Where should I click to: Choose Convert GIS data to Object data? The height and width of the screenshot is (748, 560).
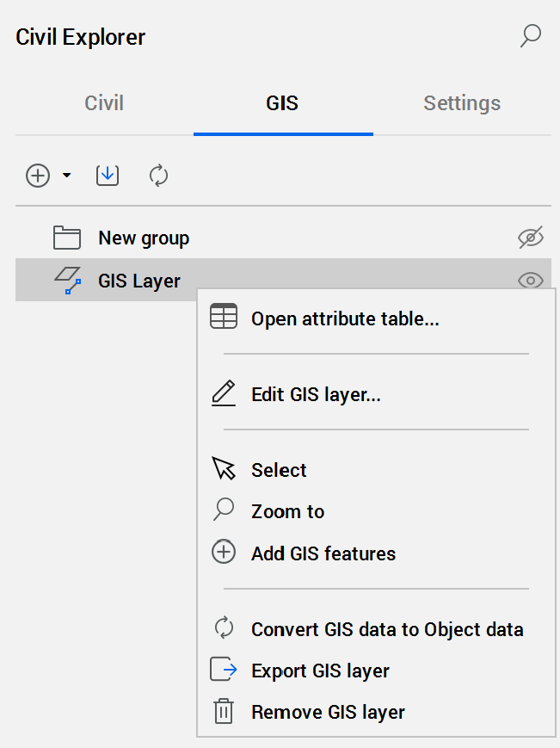[387, 629]
